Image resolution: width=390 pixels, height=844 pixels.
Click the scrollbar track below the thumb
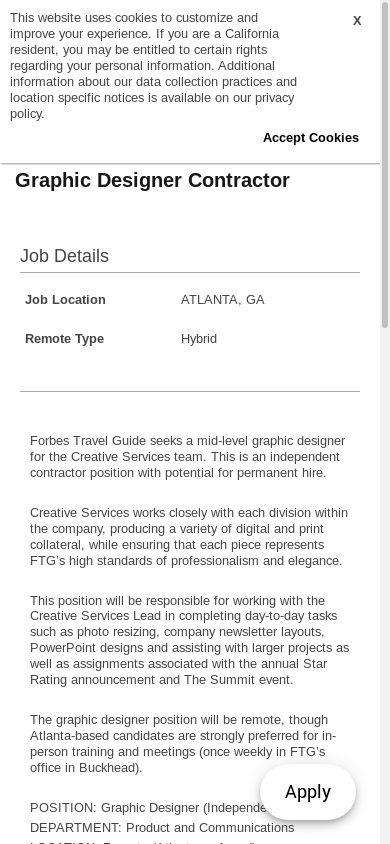pyautogui.click(x=385, y=586)
